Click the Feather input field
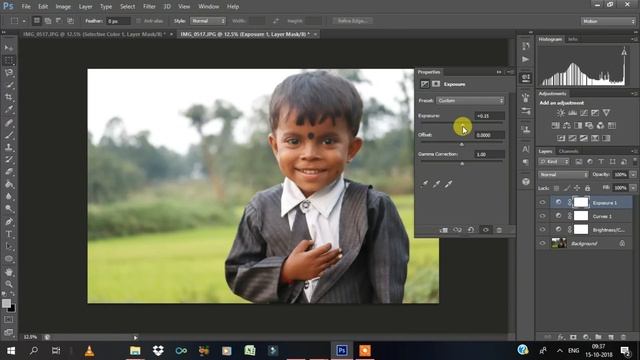 (118, 21)
